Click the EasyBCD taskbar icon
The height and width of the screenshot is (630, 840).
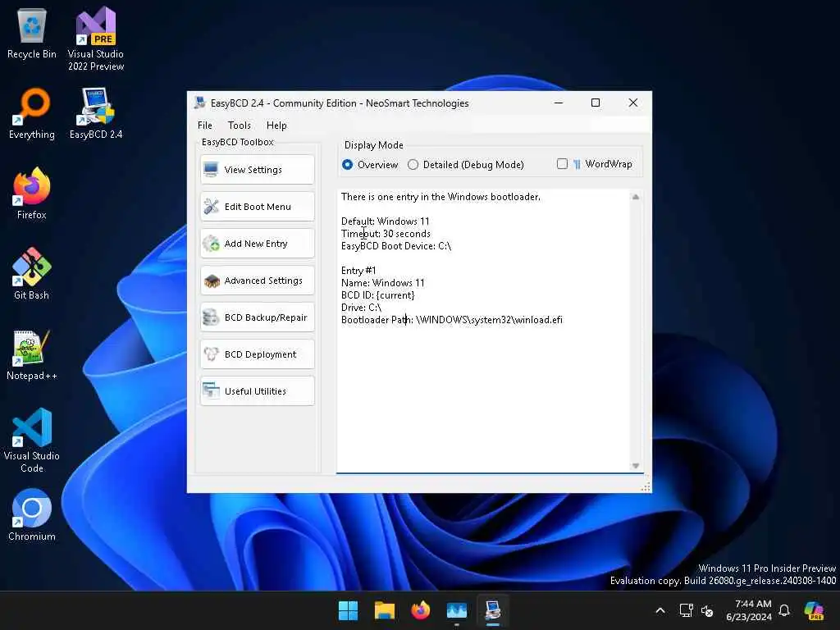tap(493, 610)
